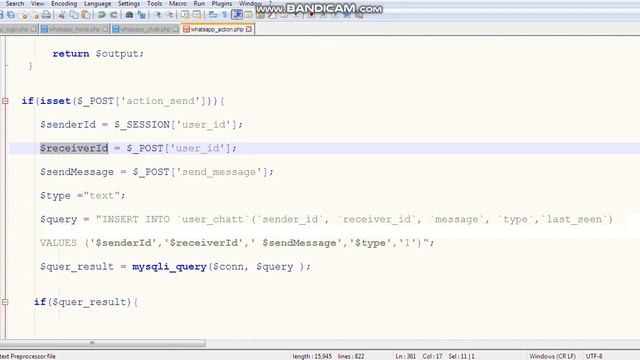640x360 pixels.
Task: Click INSERT INTO in the query string
Action: coord(136,219)
